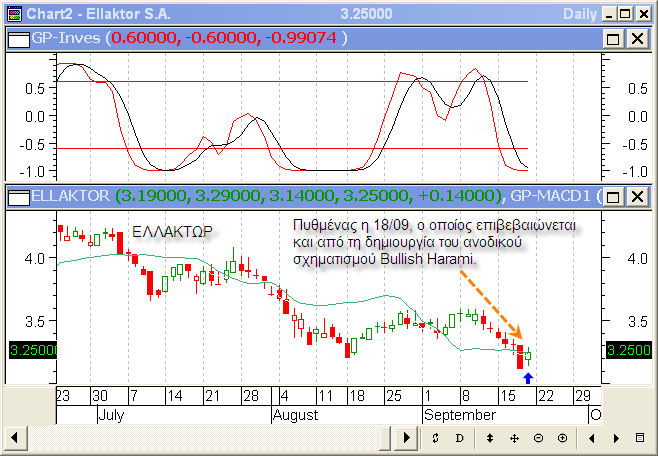Close the GP-Inves indicator panel

tap(635, 38)
